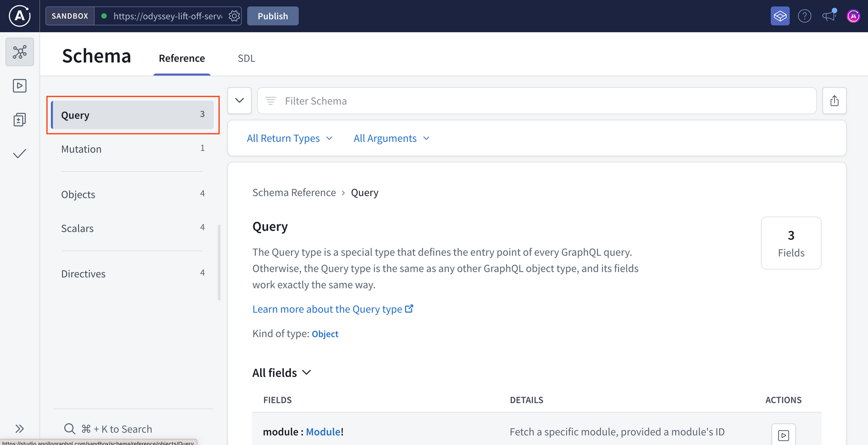
Task: Click the user avatar icon
Action: coord(853,16)
